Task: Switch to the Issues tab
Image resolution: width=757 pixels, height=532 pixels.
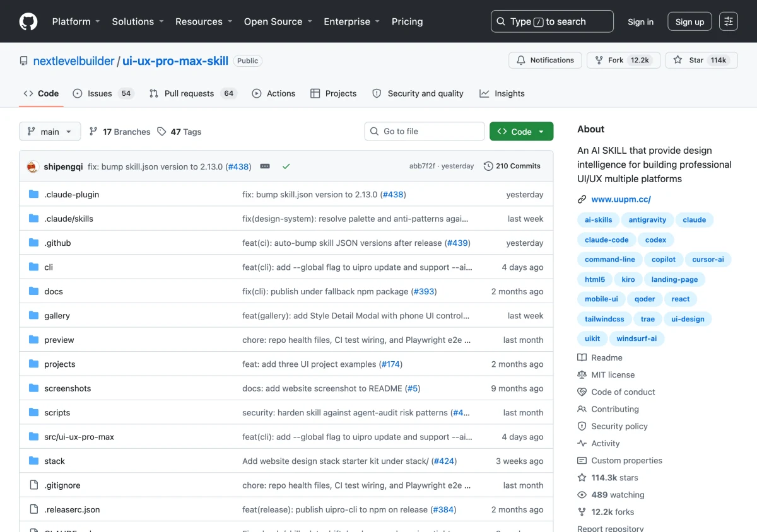Action: pos(103,93)
